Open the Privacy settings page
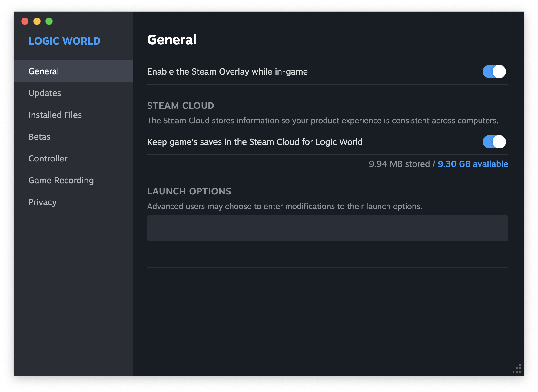The height and width of the screenshot is (392, 538). coord(73,202)
